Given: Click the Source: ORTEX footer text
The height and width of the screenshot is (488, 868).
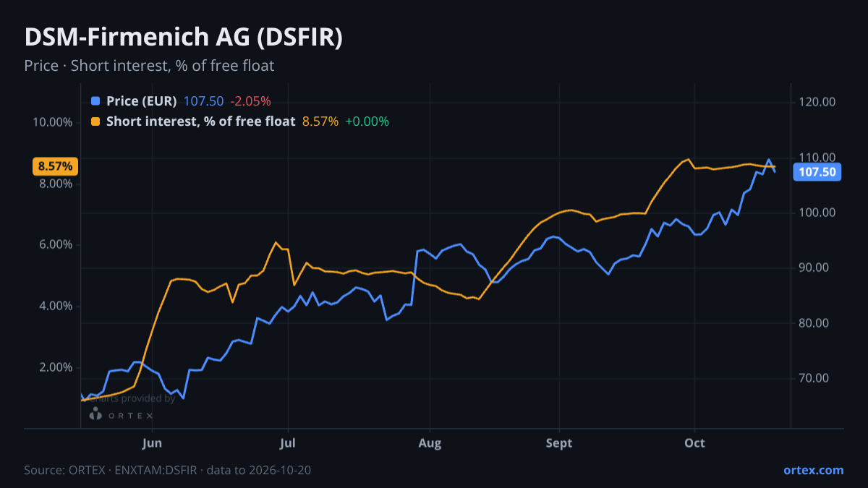Looking at the screenshot, I should click(168, 470).
